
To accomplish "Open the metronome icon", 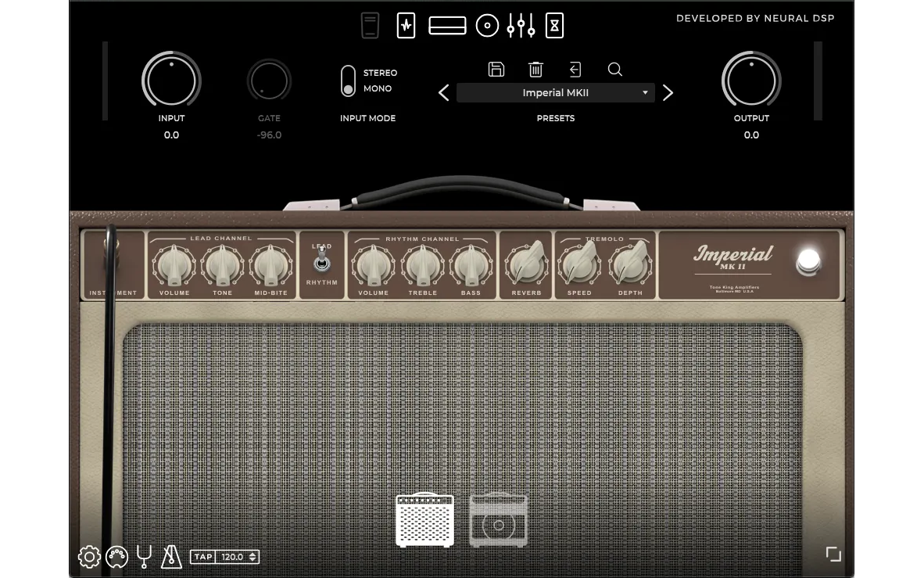I will (171, 556).
